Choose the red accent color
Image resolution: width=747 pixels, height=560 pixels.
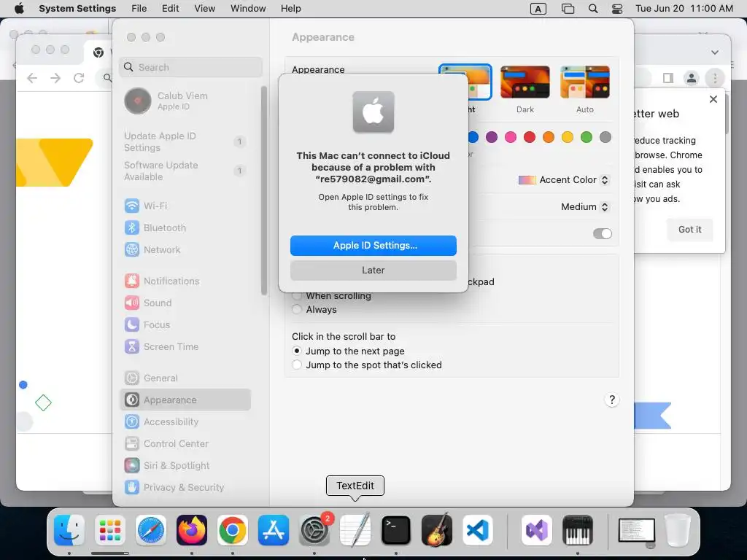530,137
